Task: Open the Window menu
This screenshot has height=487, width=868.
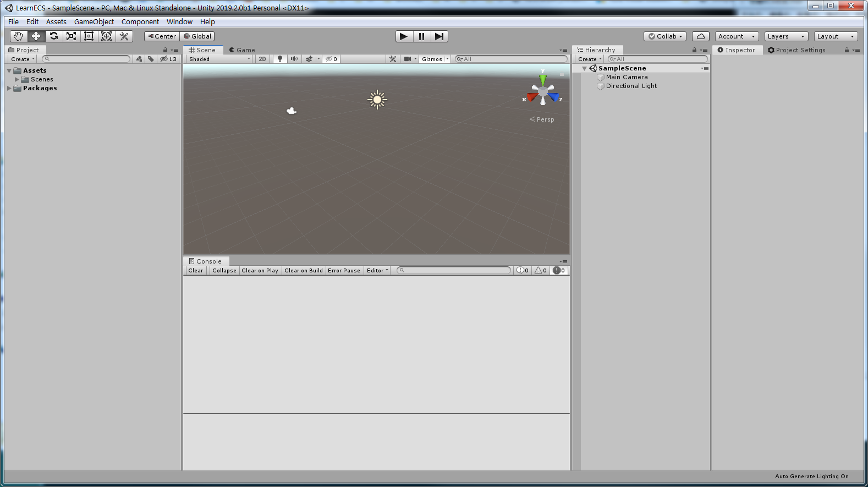Action: pyautogui.click(x=179, y=22)
